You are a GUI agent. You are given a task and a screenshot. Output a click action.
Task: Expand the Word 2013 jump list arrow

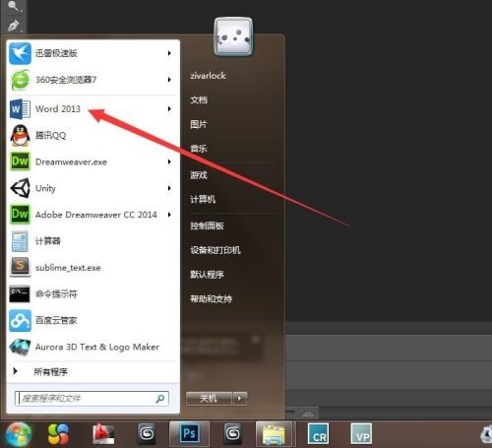[169, 108]
